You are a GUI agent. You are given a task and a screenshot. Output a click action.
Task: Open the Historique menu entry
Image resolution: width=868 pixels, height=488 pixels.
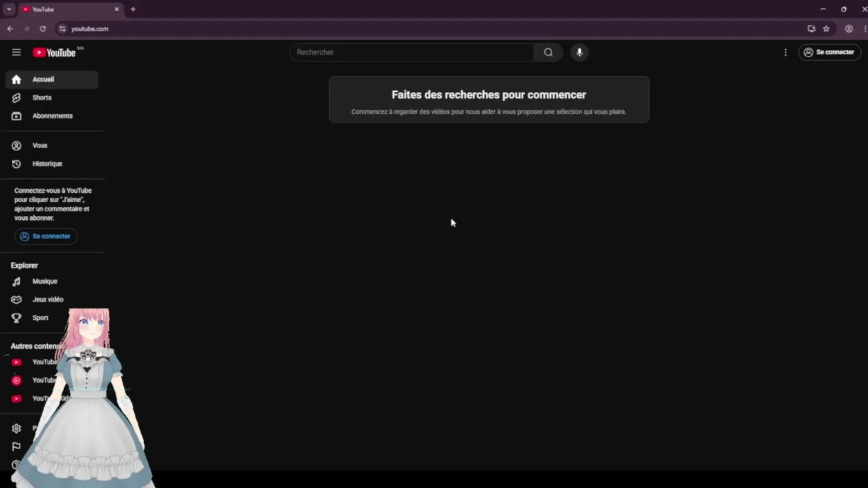52,164
